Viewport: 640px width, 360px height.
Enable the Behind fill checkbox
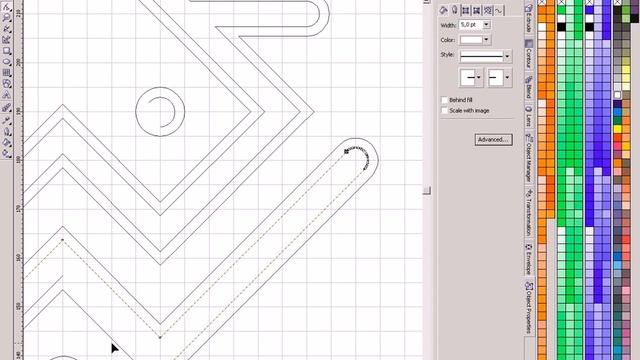coord(444,100)
